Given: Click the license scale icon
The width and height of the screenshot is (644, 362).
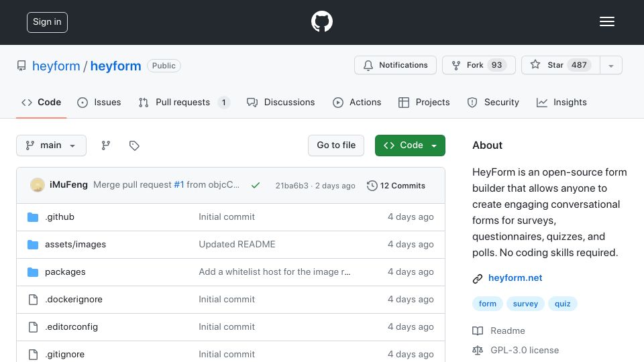Looking at the screenshot, I should point(478,350).
